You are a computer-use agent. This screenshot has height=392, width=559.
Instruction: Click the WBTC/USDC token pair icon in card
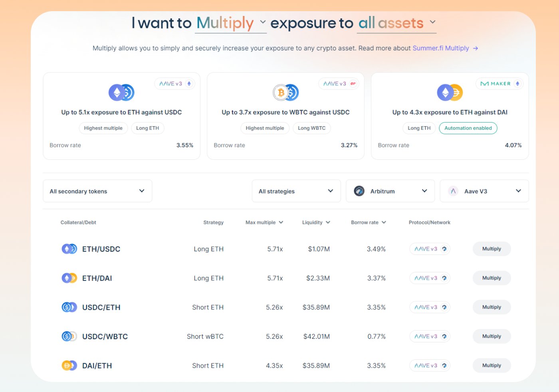click(x=285, y=93)
